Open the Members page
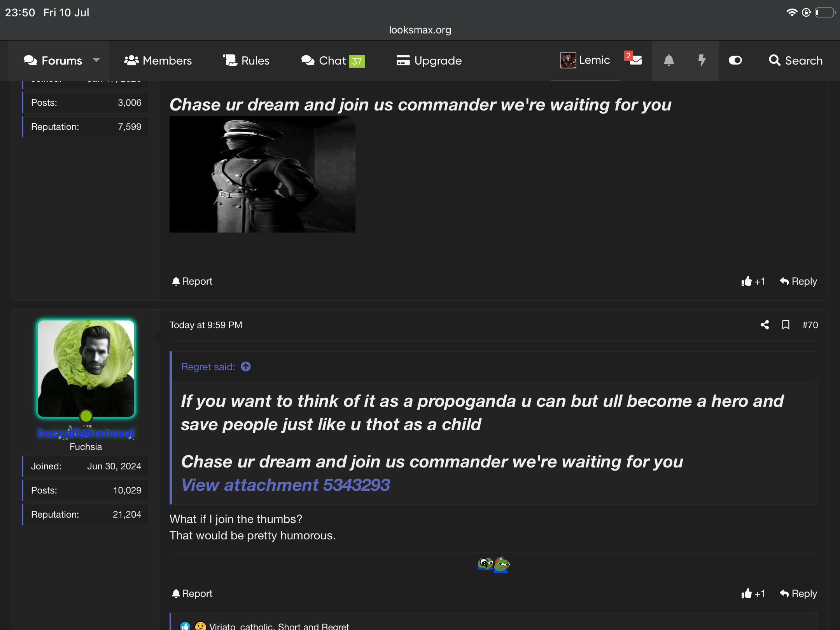 point(158,61)
